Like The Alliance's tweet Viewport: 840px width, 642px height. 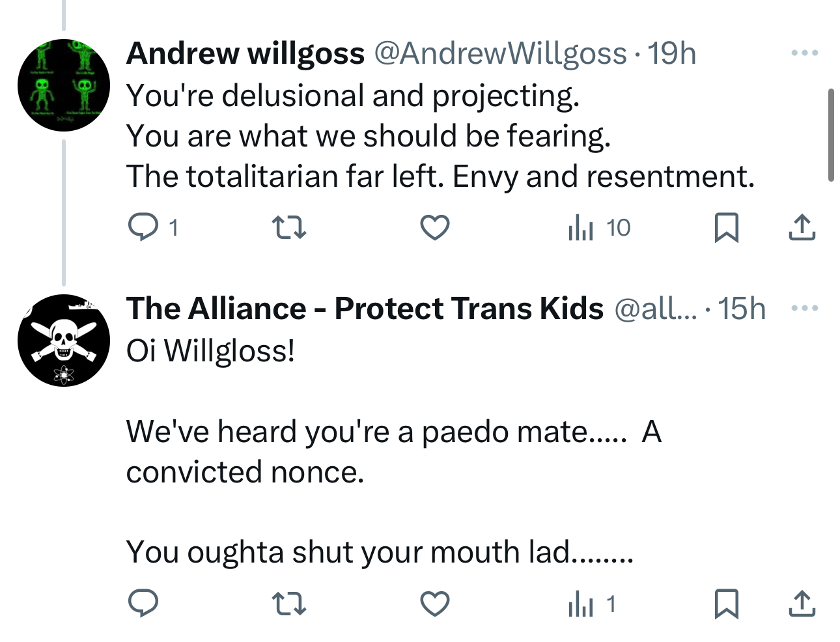coord(434,604)
